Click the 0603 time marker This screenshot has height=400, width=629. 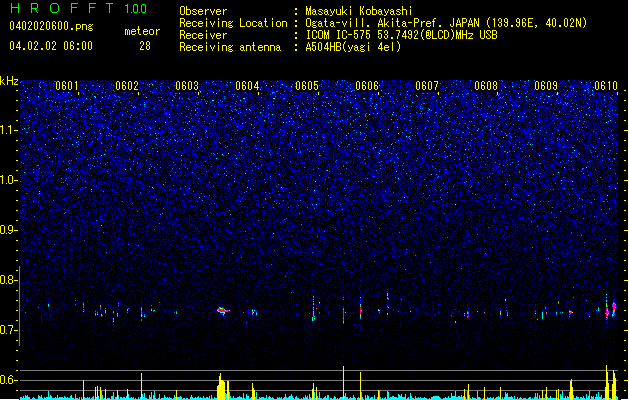tap(187, 86)
